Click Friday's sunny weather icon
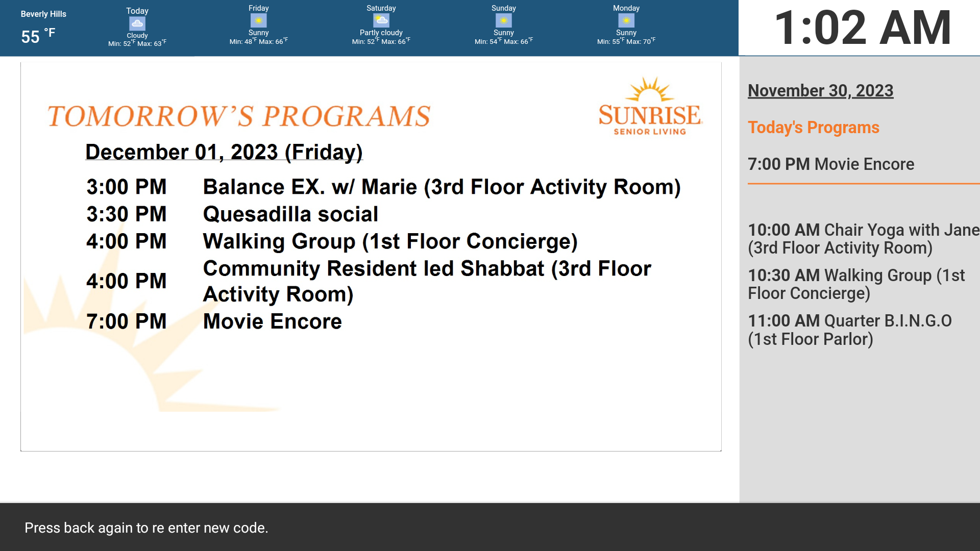Screen dimensions: 980x551 pos(258,20)
